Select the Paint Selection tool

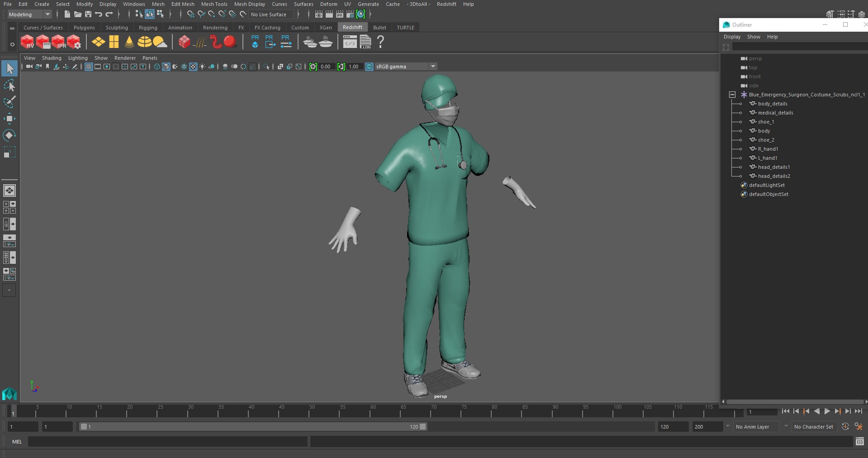[9, 102]
